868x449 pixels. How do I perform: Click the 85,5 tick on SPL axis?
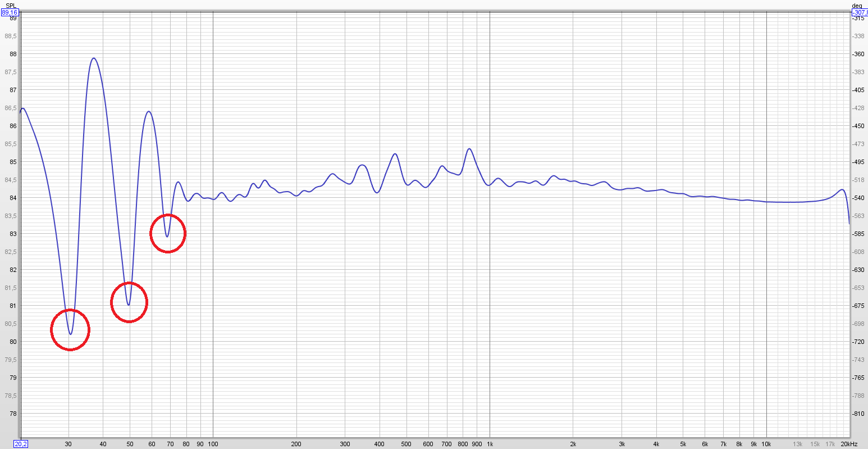[11, 144]
